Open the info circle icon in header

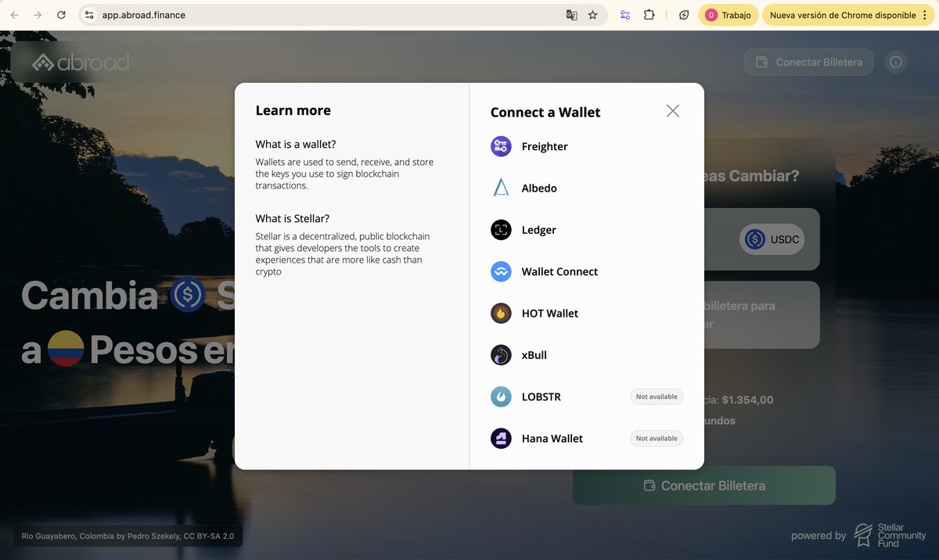click(896, 62)
